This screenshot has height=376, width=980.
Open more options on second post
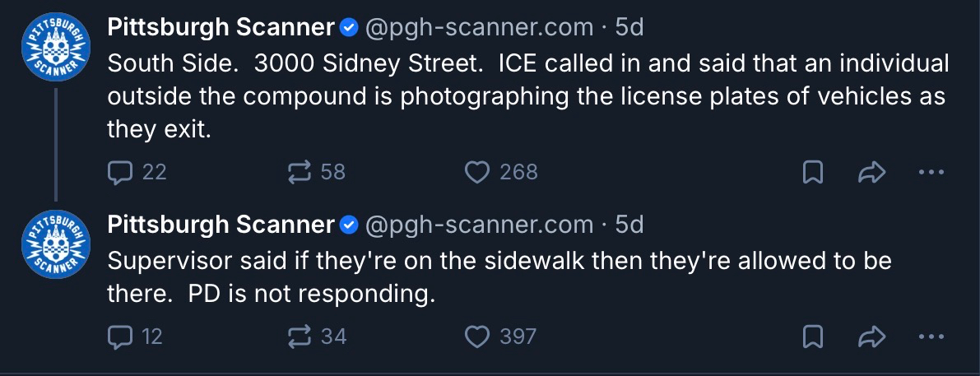pyautogui.click(x=931, y=337)
